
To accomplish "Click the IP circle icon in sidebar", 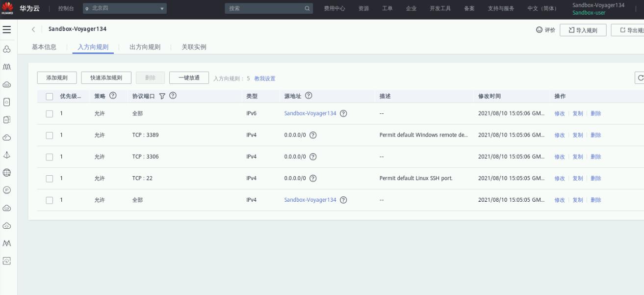I will point(7,190).
